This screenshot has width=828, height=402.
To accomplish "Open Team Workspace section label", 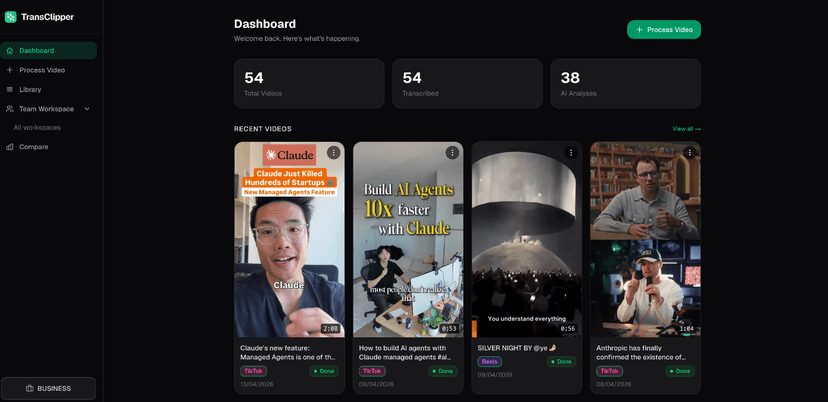I will click(x=46, y=109).
